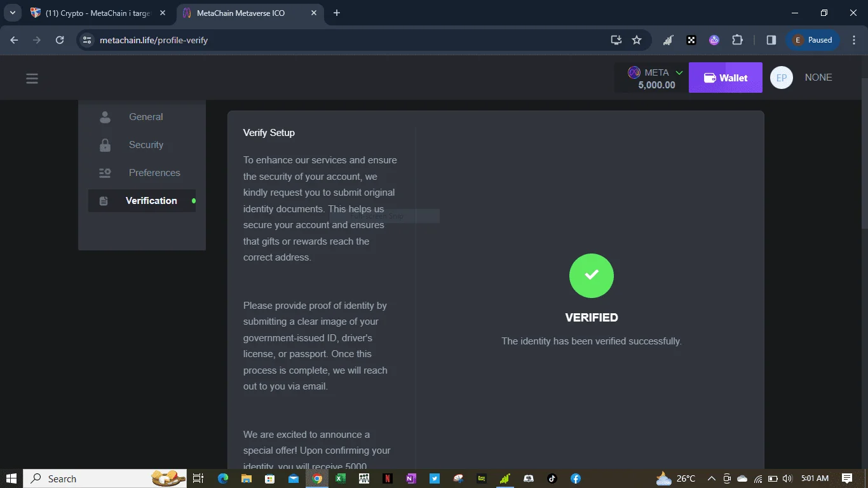
Task: Click the 5,000.00 META balance value
Action: tap(656, 85)
